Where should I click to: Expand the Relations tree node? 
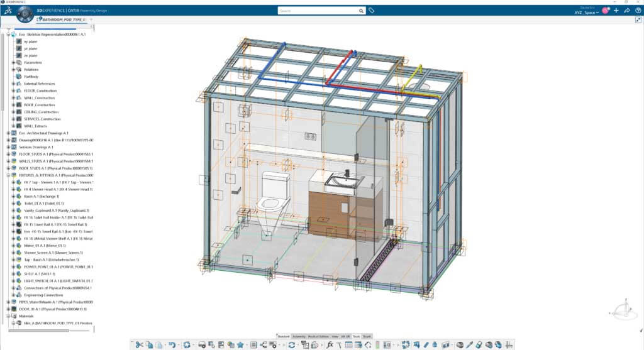click(x=14, y=69)
